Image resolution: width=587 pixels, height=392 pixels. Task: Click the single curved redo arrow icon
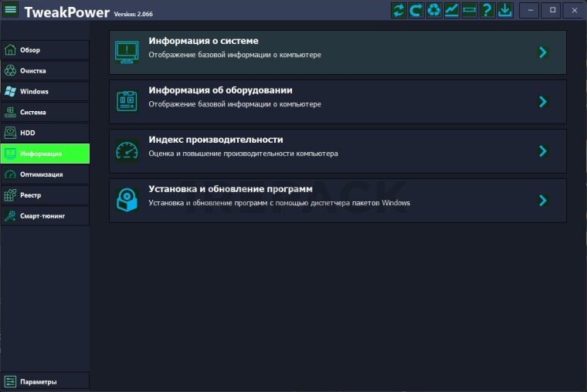416,10
